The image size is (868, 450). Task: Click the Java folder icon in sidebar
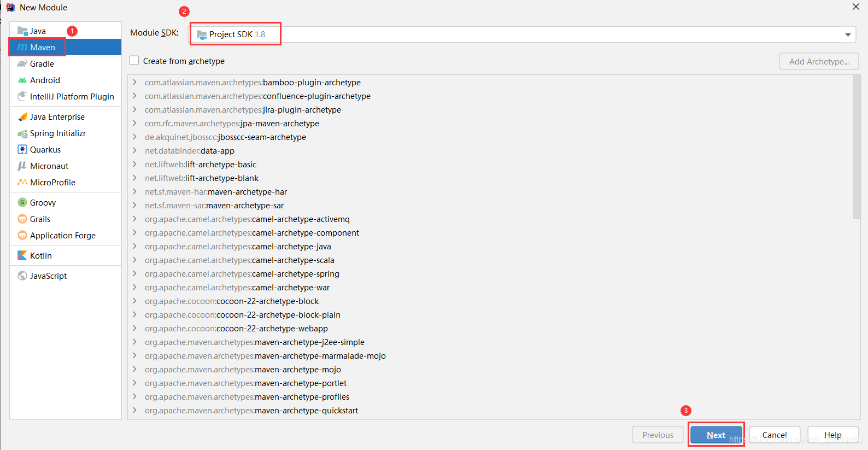[22, 31]
